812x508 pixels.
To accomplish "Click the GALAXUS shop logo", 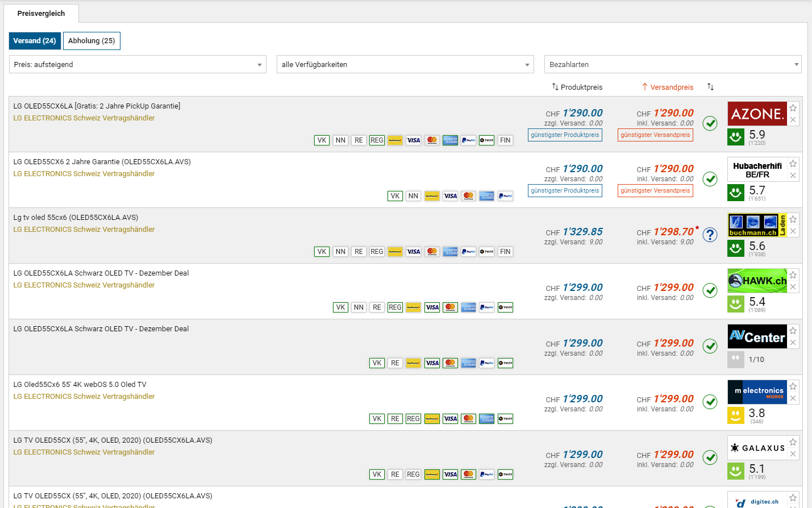I will (757, 448).
